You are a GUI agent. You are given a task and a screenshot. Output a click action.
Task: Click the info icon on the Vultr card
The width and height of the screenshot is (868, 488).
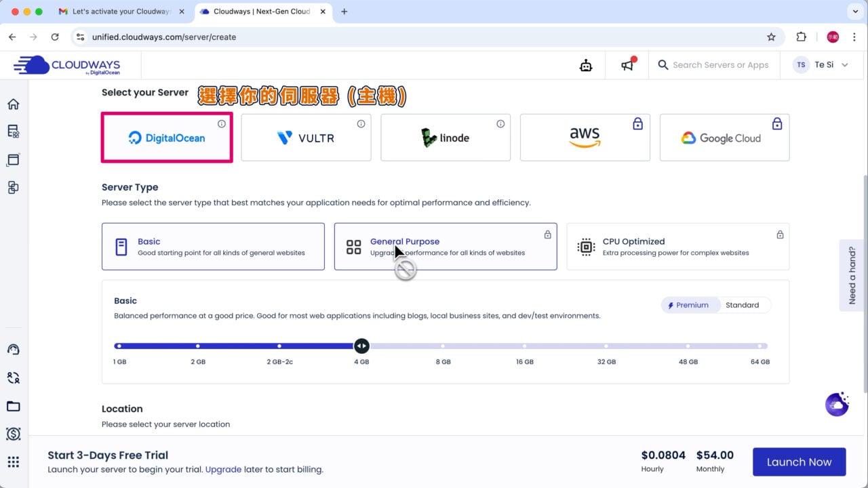point(361,124)
